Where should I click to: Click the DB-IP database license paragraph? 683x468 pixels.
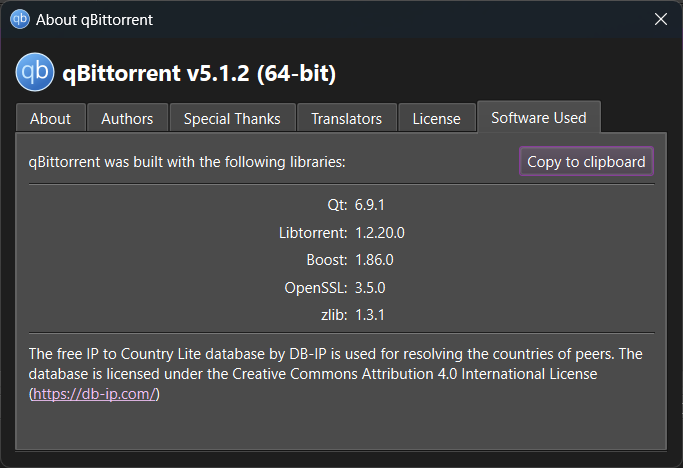pos(335,374)
